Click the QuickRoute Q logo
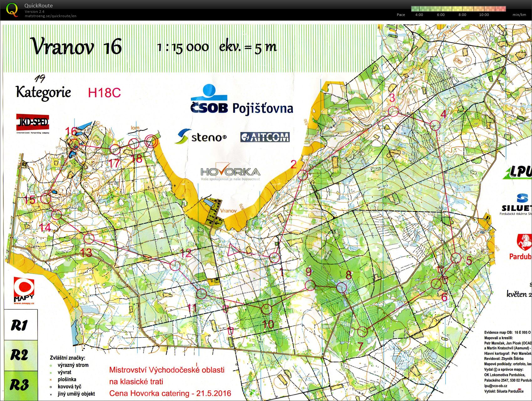Viewport: 532px width, 401px height. pyautogui.click(x=12, y=9)
